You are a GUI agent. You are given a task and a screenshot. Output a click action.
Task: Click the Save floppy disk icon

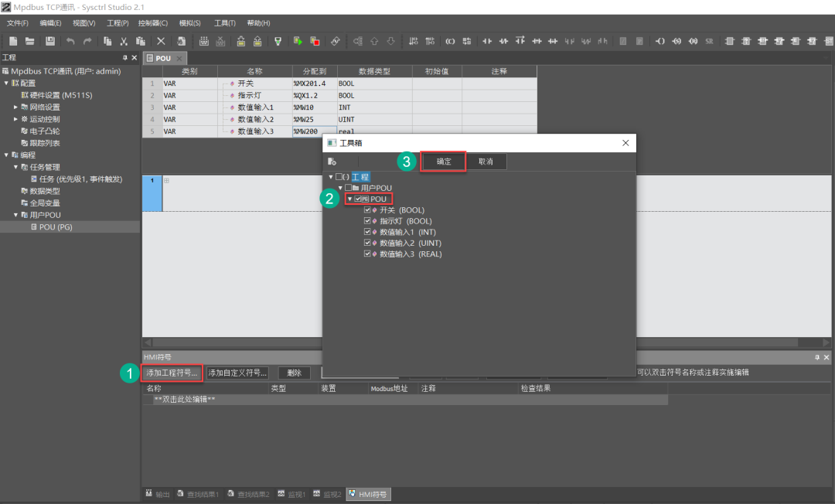point(50,41)
